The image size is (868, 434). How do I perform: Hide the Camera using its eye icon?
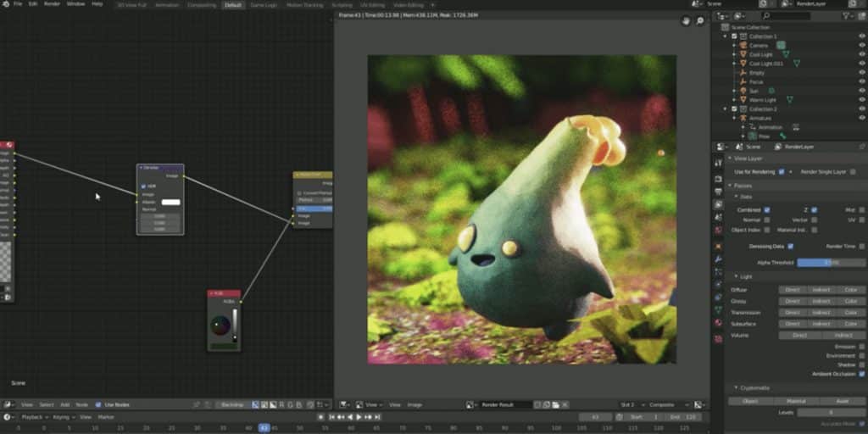point(862,45)
